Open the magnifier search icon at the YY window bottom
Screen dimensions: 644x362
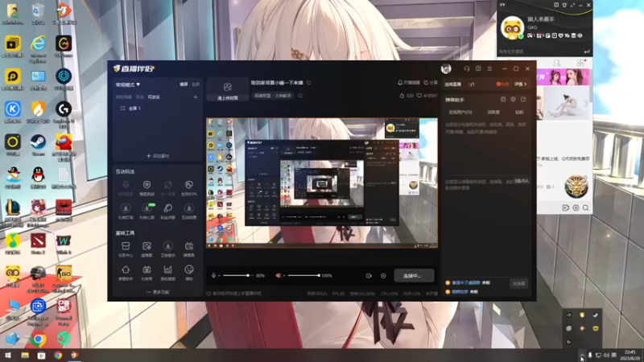pyautogui.click(x=586, y=208)
